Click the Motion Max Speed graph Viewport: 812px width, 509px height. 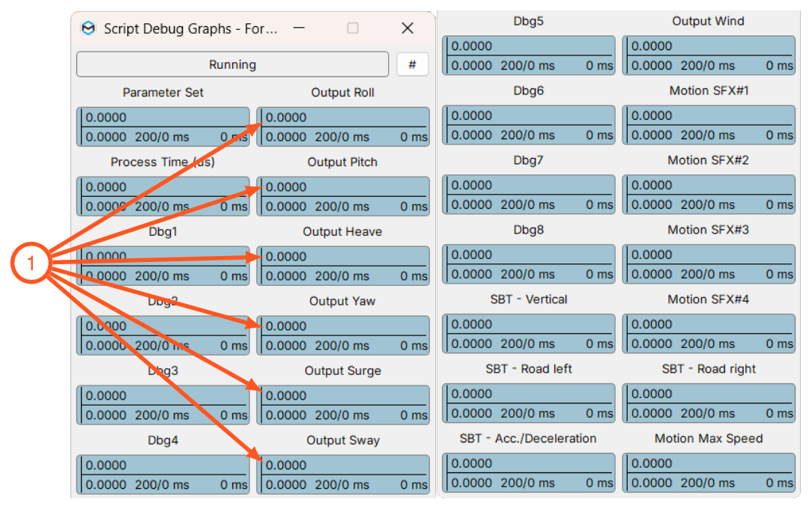[x=709, y=473]
